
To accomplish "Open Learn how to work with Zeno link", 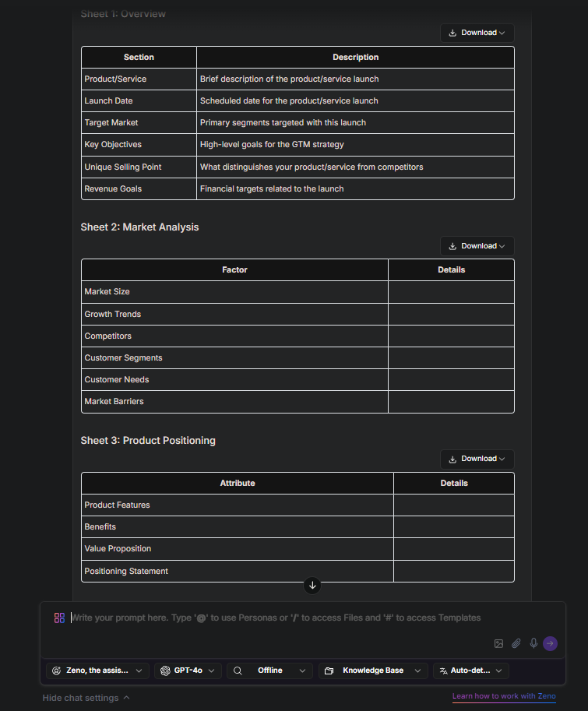I will [x=504, y=696].
